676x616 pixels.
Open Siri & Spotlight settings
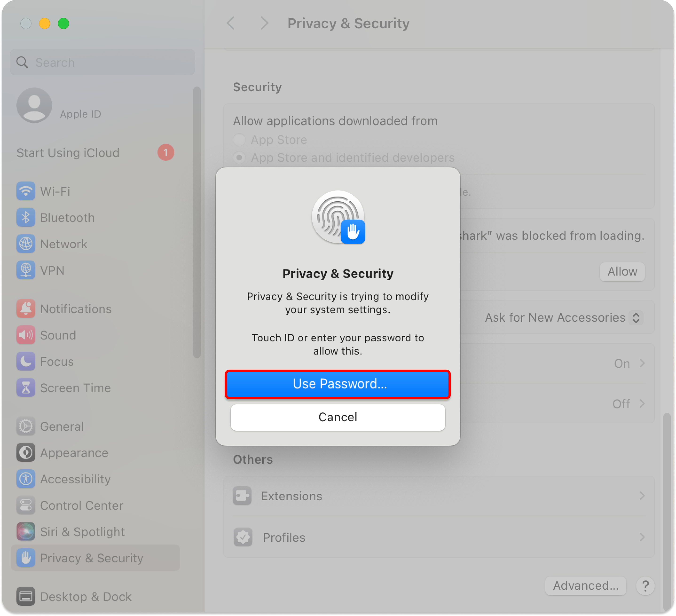(82, 532)
